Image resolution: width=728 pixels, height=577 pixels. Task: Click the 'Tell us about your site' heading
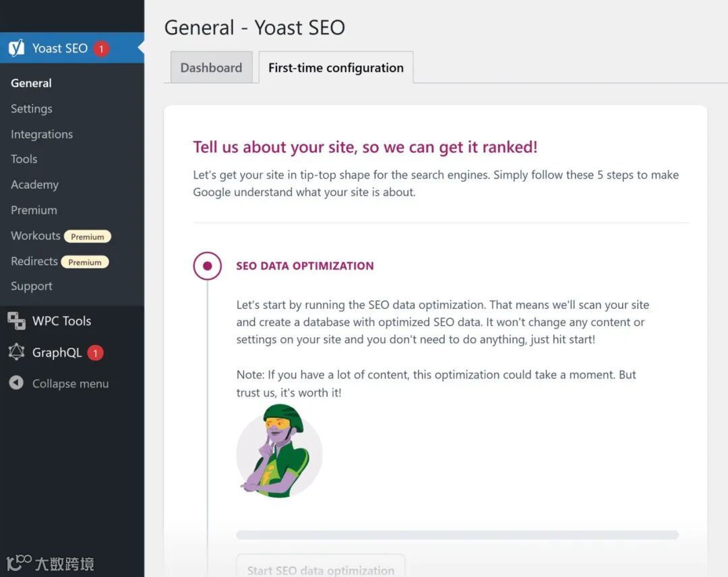click(x=365, y=147)
